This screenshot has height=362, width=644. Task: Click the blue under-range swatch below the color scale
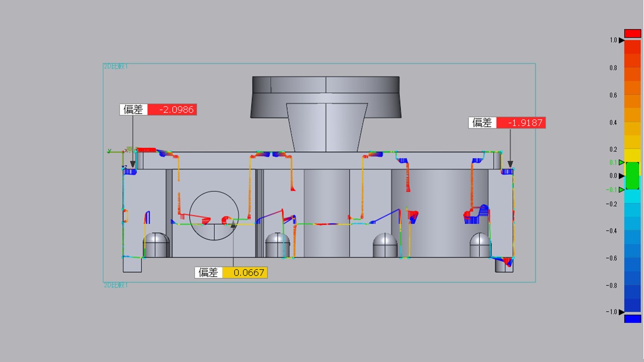coord(632,319)
